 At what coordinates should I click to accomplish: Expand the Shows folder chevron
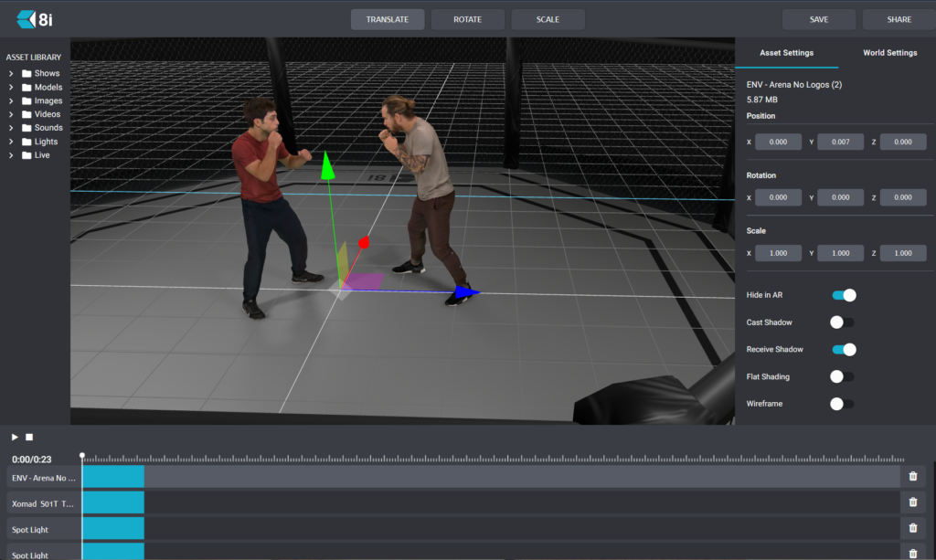tap(10, 73)
